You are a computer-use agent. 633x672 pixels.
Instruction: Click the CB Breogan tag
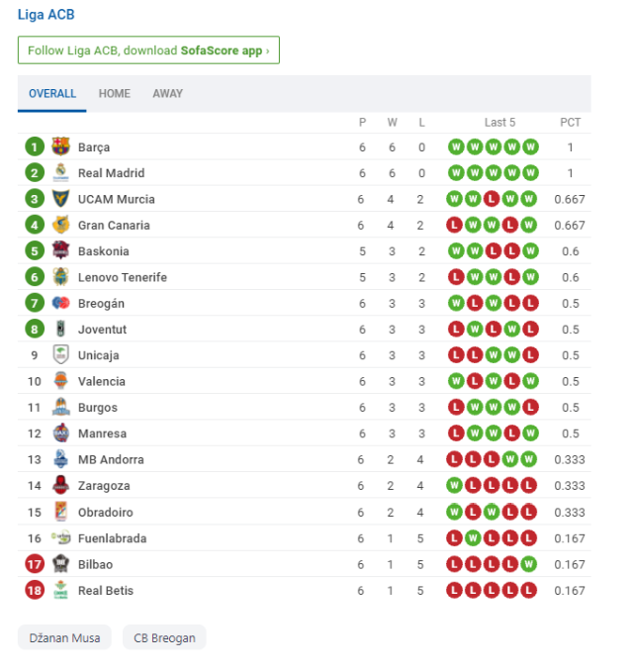coord(164,637)
